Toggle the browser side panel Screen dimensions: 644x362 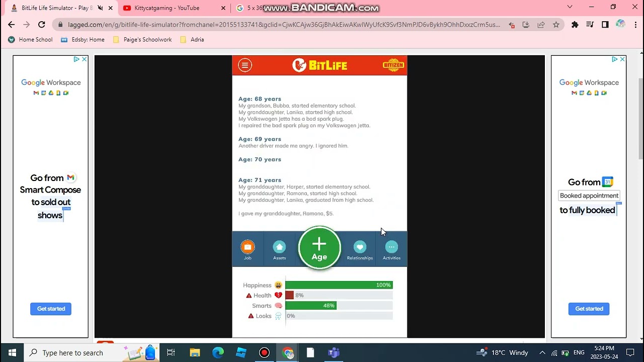click(605, 25)
